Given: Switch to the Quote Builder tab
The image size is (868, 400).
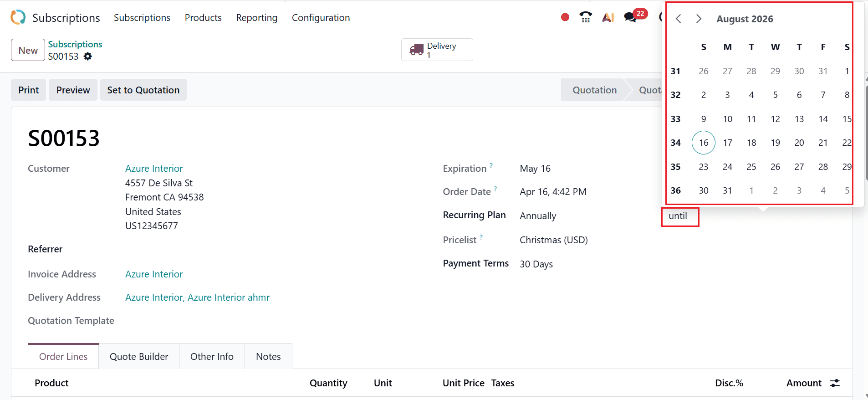Looking at the screenshot, I should coord(139,356).
